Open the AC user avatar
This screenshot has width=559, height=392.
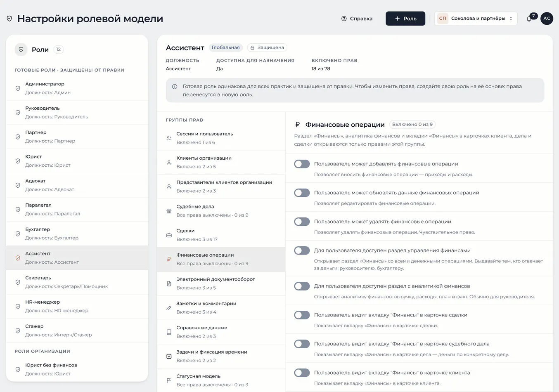[x=547, y=18]
